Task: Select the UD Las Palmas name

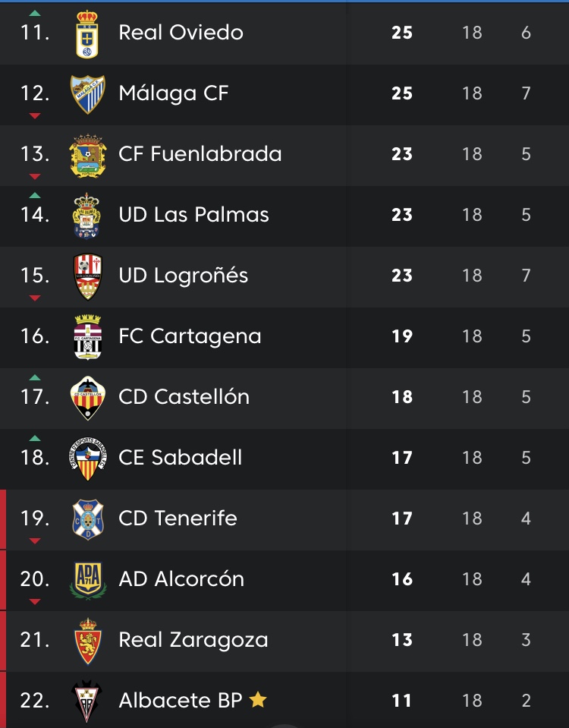Action: [193, 215]
